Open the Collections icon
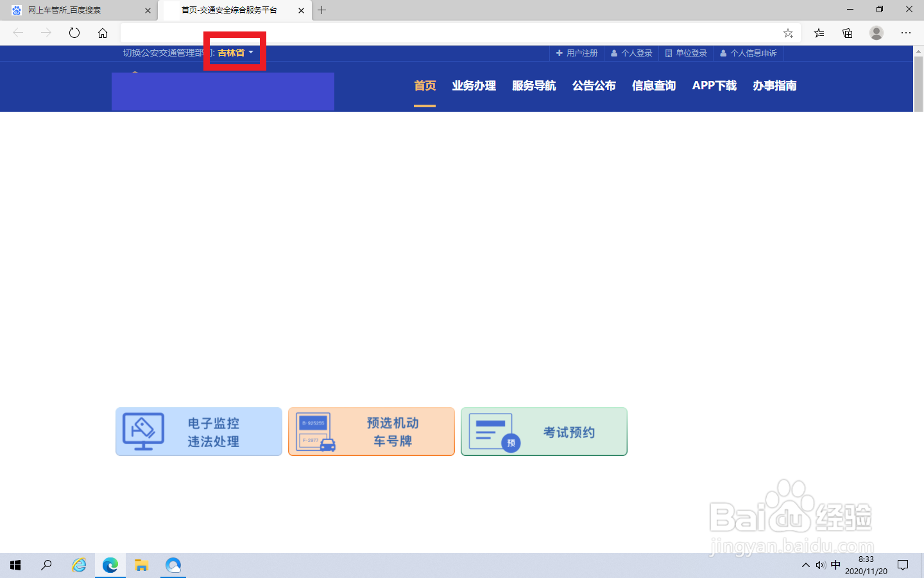Viewport: 924px width, 578px height. [x=848, y=33]
